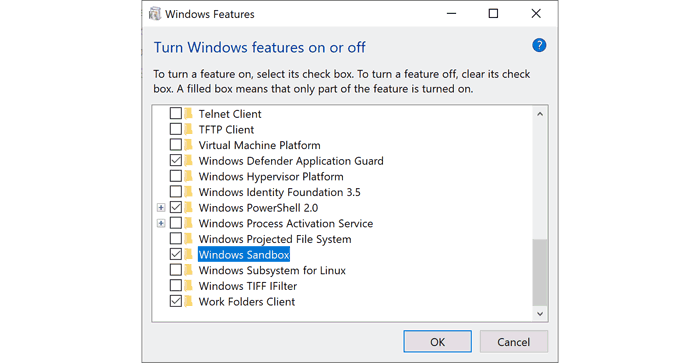Select the Windows PowerShell 2.0 label
The height and width of the screenshot is (363, 700).
258,208
